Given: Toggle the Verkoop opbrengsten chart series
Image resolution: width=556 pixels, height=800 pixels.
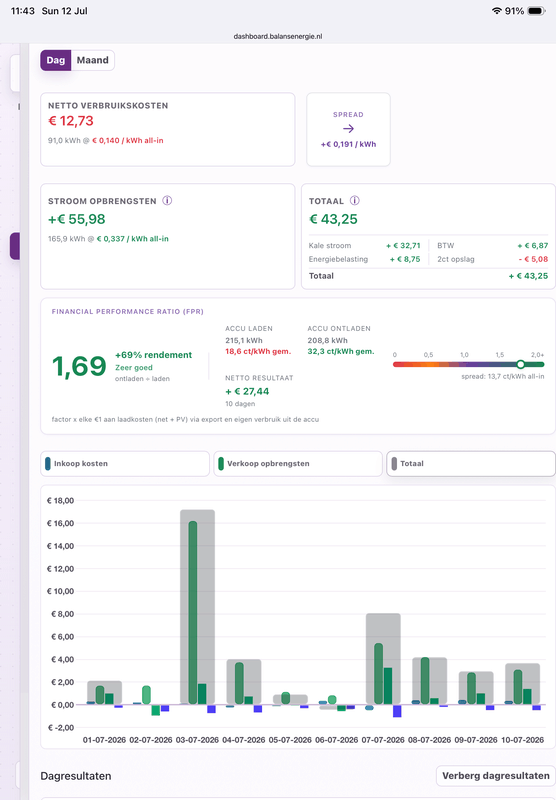Looking at the screenshot, I should coord(298,464).
